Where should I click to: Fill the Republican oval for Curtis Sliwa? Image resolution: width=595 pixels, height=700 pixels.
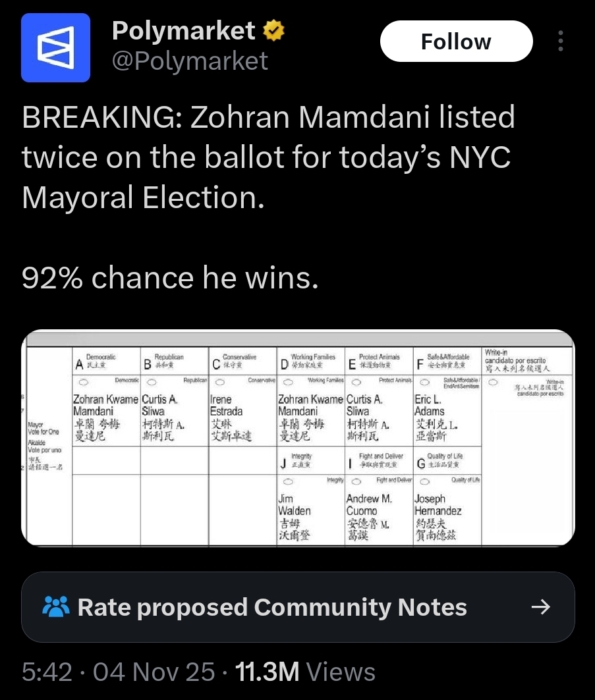click(x=152, y=381)
